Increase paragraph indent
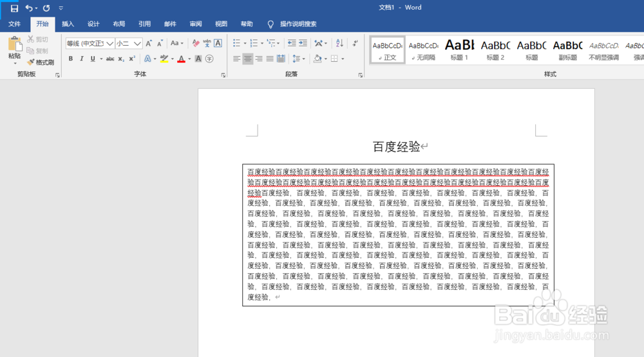This screenshot has width=644, height=357. [x=303, y=43]
